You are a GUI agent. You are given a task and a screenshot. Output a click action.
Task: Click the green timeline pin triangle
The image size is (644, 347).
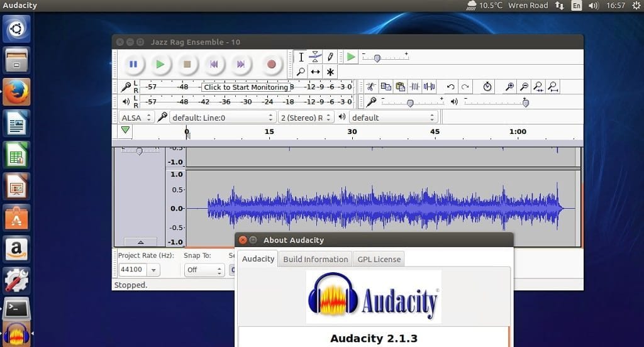126,130
